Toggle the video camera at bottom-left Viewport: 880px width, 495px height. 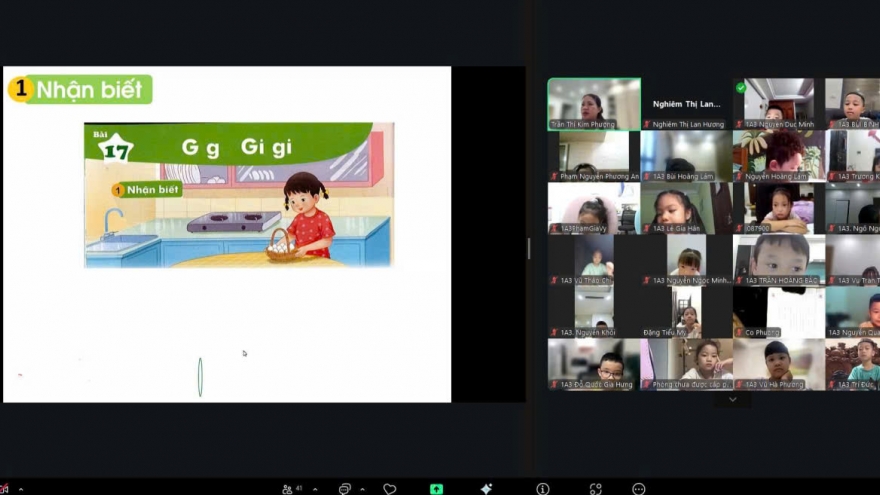(4, 489)
